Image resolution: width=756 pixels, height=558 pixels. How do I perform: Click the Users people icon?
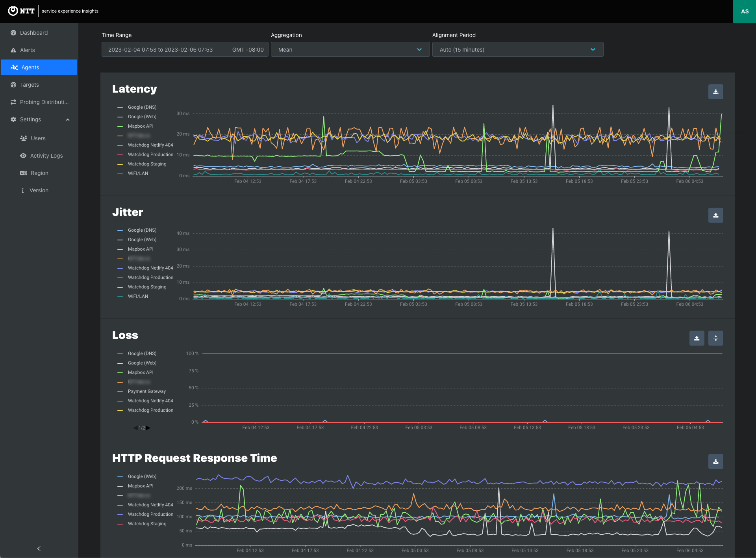[24, 138]
